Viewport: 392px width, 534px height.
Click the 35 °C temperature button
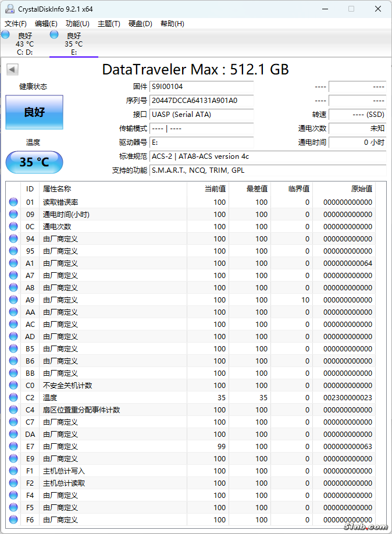[x=34, y=162]
